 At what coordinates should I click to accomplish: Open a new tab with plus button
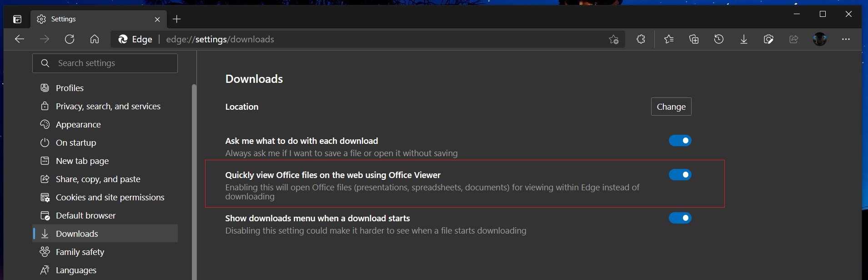click(177, 19)
